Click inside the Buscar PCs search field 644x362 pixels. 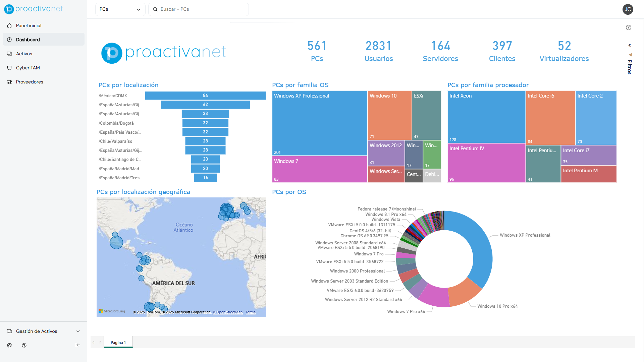(x=198, y=9)
